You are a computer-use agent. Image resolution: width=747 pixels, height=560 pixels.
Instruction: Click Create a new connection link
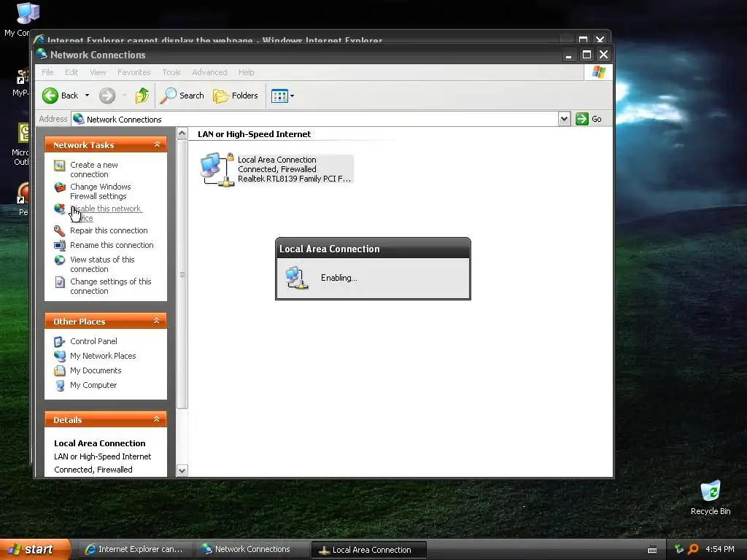pyautogui.click(x=94, y=169)
